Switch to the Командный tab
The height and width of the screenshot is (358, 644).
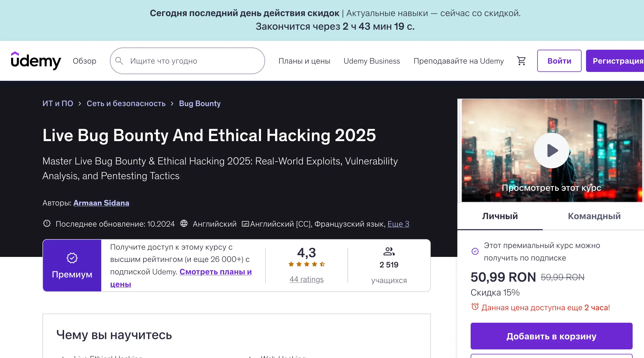pyautogui.click(x=594, y=216)
